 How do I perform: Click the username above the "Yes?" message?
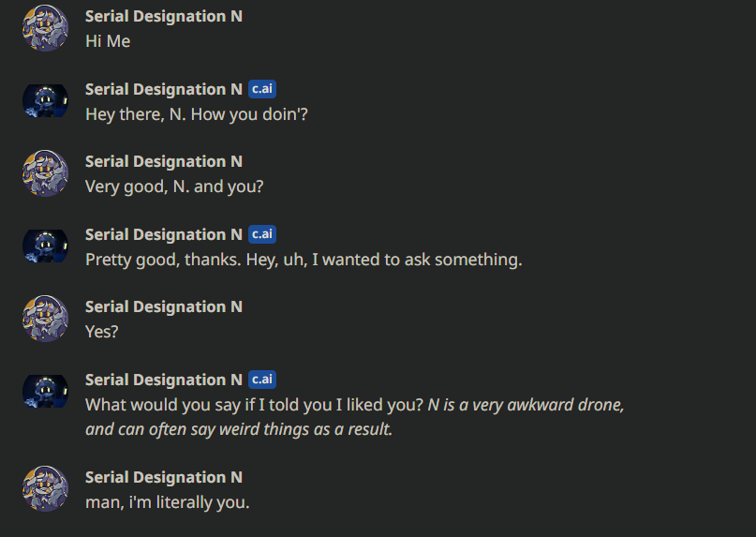(x=164, y=307)
